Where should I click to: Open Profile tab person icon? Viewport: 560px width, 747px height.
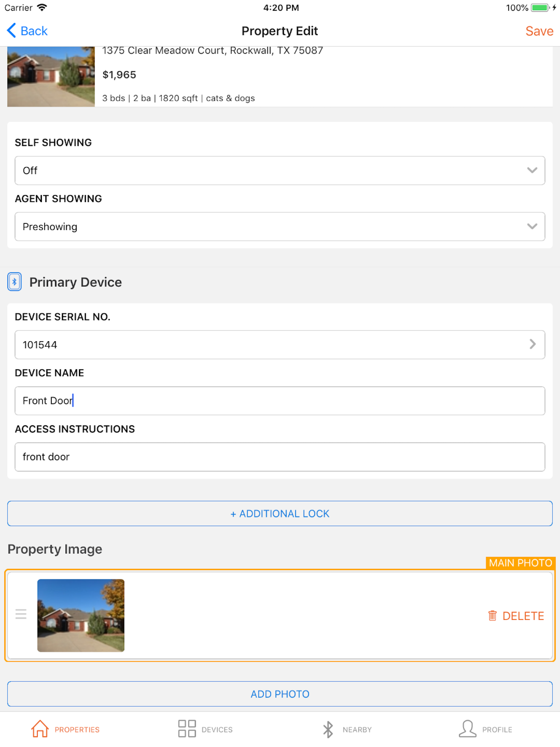tap(468, 729)
